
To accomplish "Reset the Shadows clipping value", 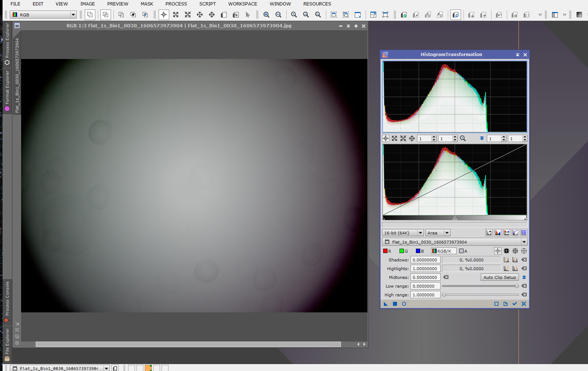I will click(x=524, y=260).
